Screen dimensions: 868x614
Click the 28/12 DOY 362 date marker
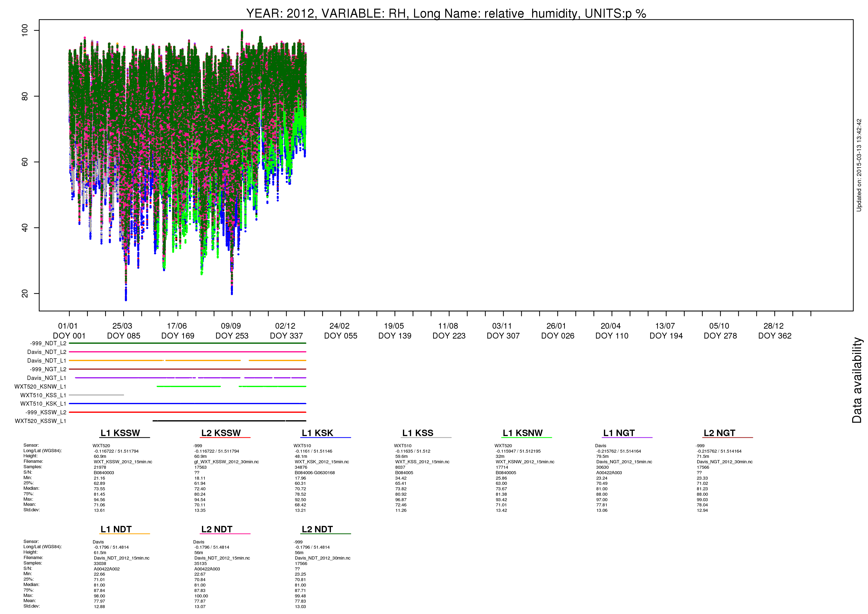775,331
